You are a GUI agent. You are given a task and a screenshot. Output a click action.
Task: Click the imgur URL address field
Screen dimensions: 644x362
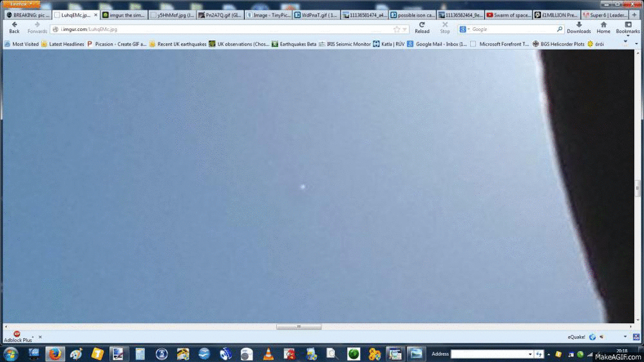[x=219, y=29]
